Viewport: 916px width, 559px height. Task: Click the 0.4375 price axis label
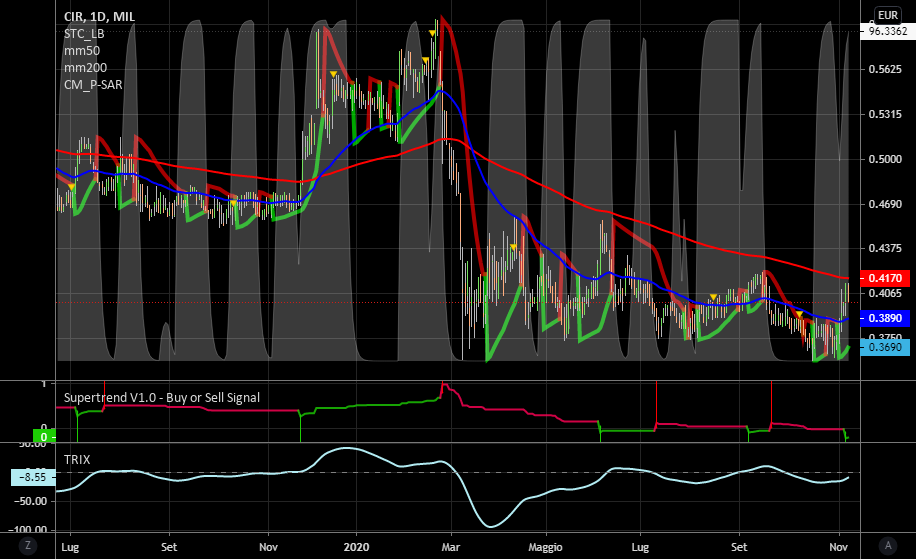pos(885,248)
